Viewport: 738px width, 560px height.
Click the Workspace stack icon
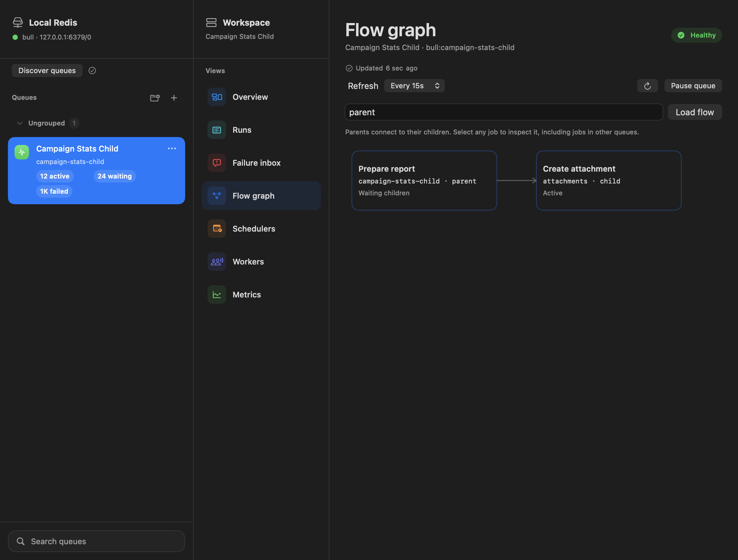(x=211, y=22)
